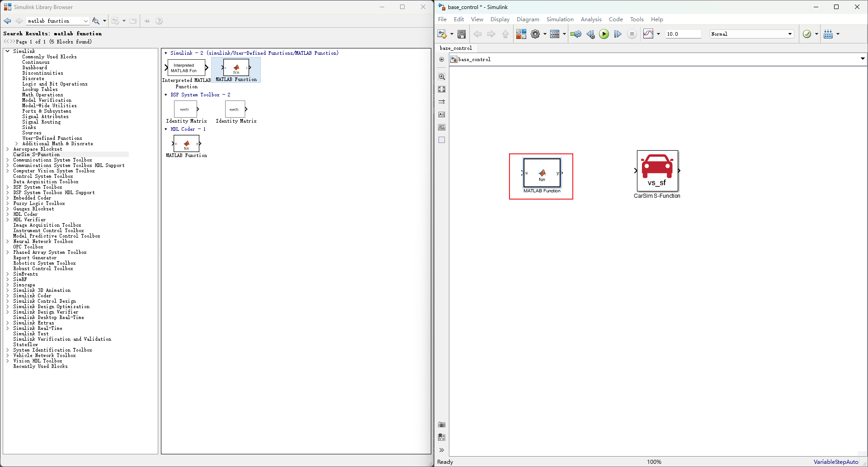Expand the palette with double chevron
The width and height of the screenshot is (868, 467).
pos(442,450)
